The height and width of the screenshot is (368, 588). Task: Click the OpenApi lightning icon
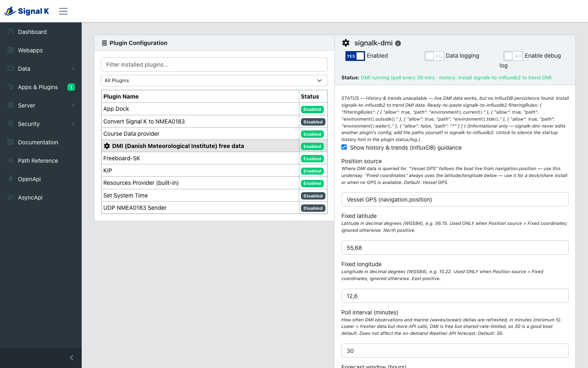click(x=11, y=179)
